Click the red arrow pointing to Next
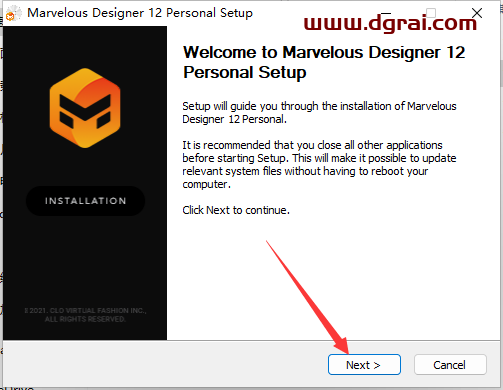Viewport: 503px width, 390px height. [307, 297]
